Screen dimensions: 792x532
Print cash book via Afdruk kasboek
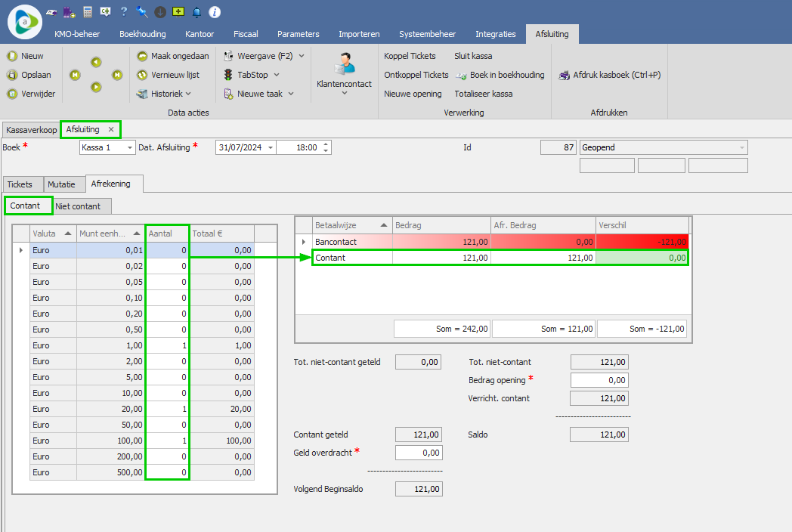click(609, 75)
